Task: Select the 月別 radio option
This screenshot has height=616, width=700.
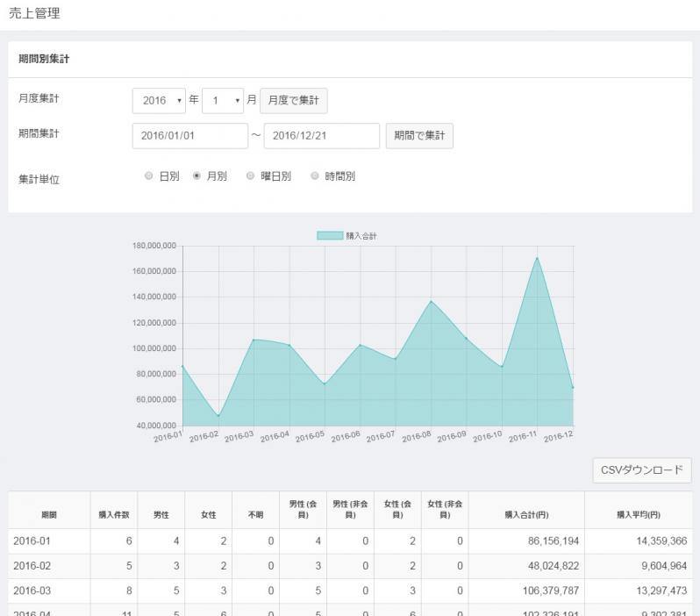Action: click(x=196, y=175)
